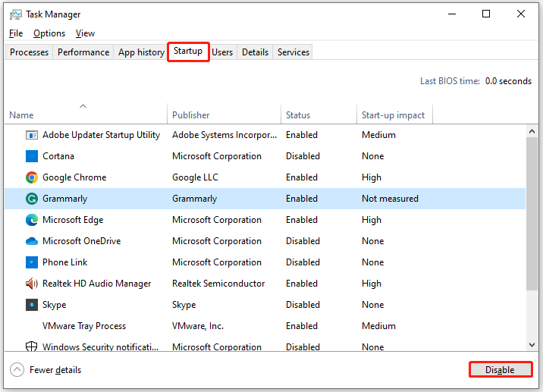
Task: Select the Cortana entry name
Action: click(x=58, y=156)
